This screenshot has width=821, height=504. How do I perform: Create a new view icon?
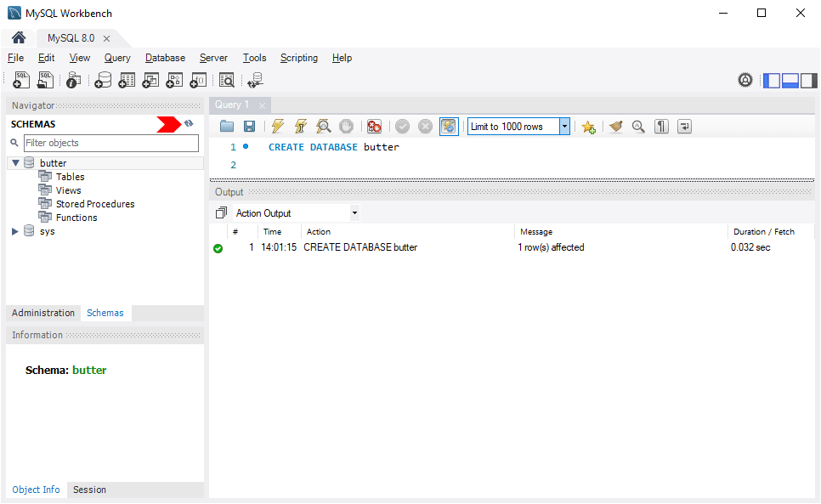tap(150, 80)
